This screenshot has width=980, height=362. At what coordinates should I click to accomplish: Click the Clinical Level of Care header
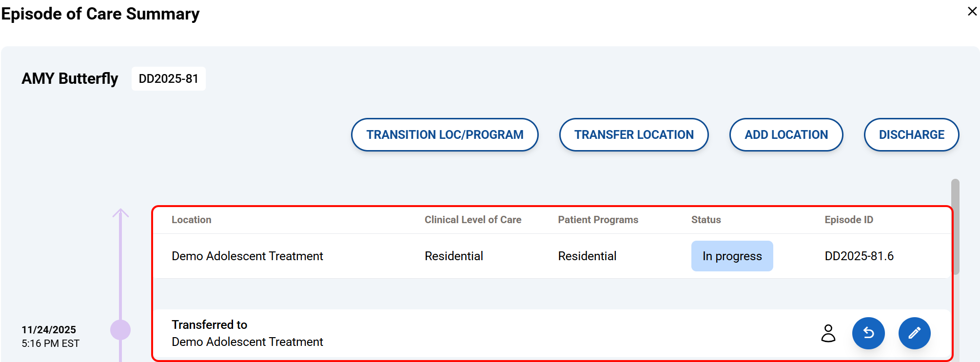[472, 220]
